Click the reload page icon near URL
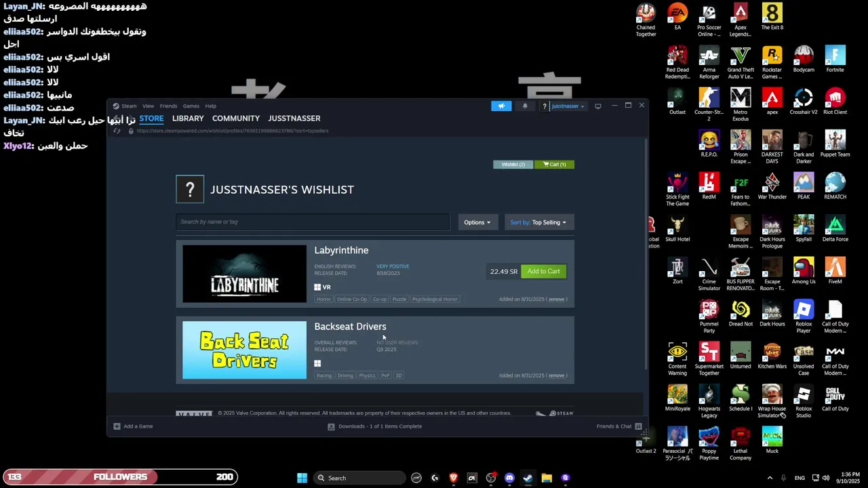868x488 pixels. [x=116, y=131]
